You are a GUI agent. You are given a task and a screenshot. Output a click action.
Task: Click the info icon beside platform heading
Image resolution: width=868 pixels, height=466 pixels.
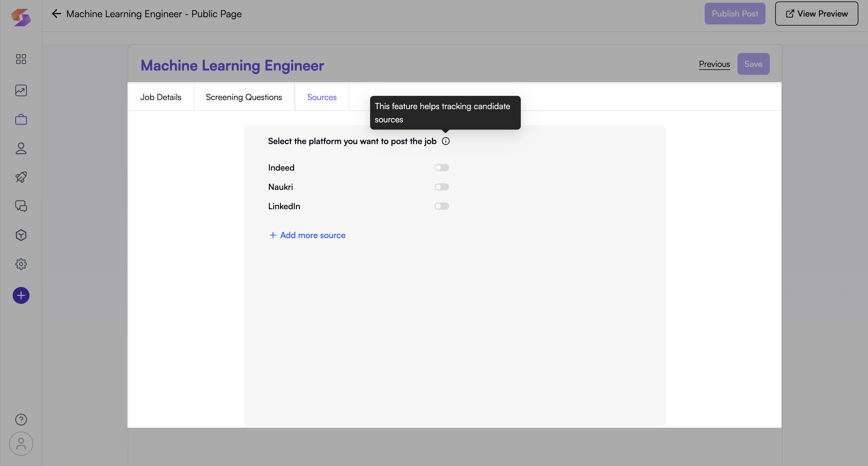tap(445, 141)
